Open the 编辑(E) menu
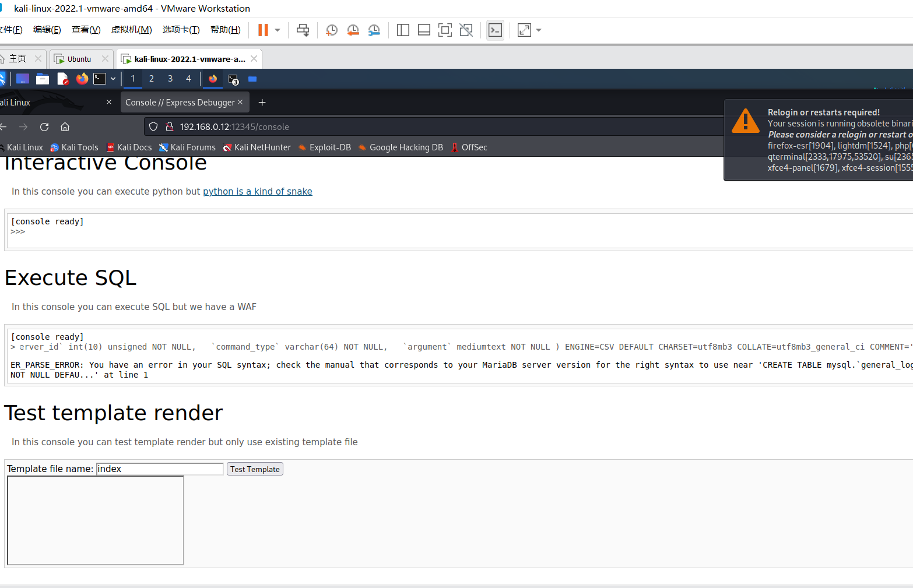Image resolution: width=913 pixels, height=588 pixels. click(x=47, y=30)
